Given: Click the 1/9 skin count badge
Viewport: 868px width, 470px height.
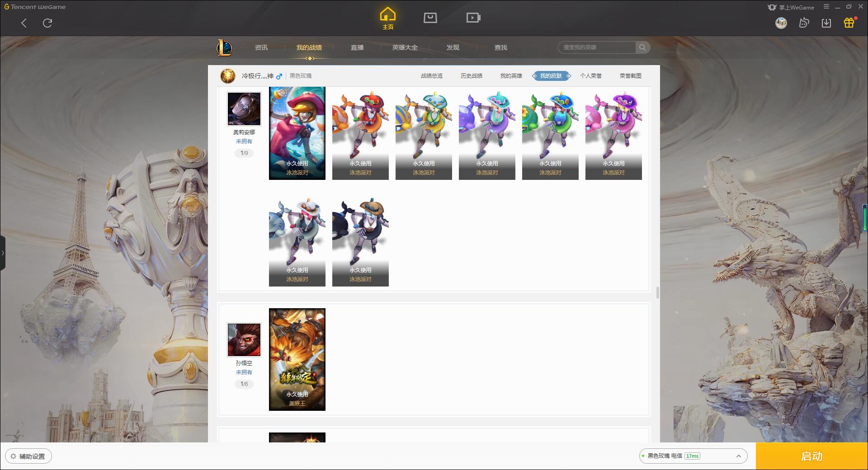Looking at the screenshot, I should click(x=244, y=153).
